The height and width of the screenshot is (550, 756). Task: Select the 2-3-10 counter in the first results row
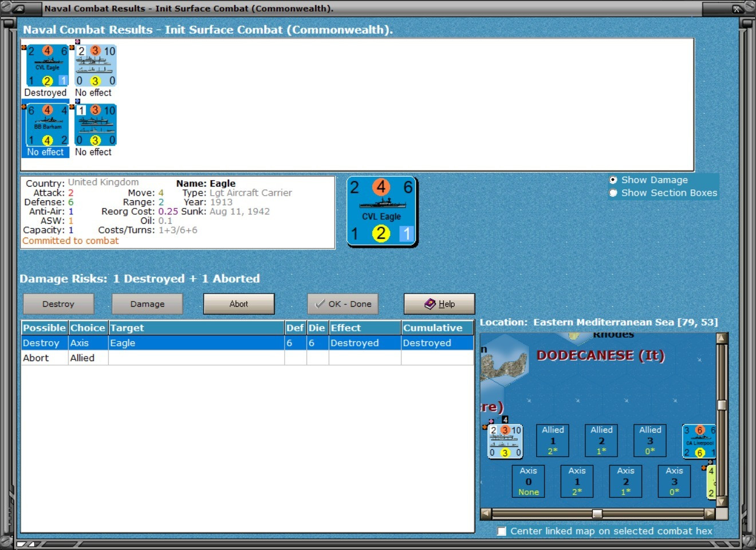[96, 66]
